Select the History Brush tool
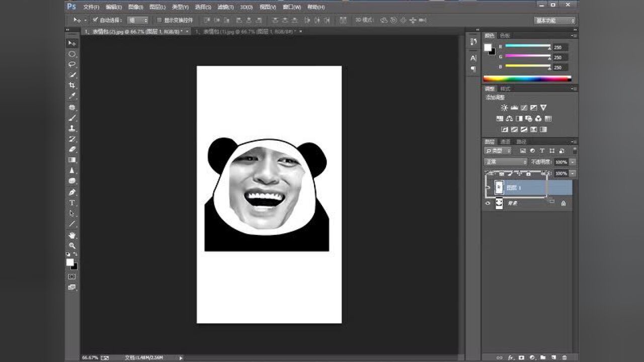 72,139
